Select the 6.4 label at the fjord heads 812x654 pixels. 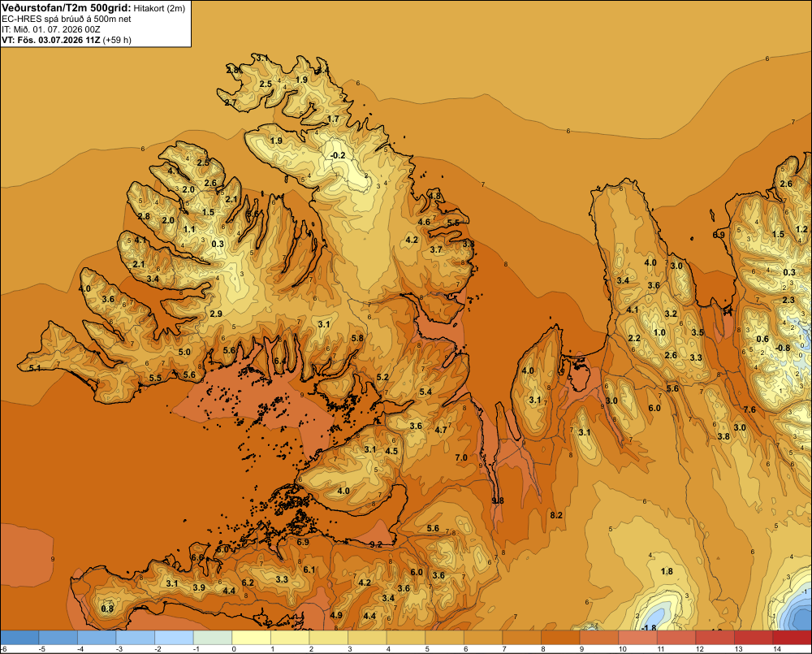pyautogui.click(x=279, y=362)
